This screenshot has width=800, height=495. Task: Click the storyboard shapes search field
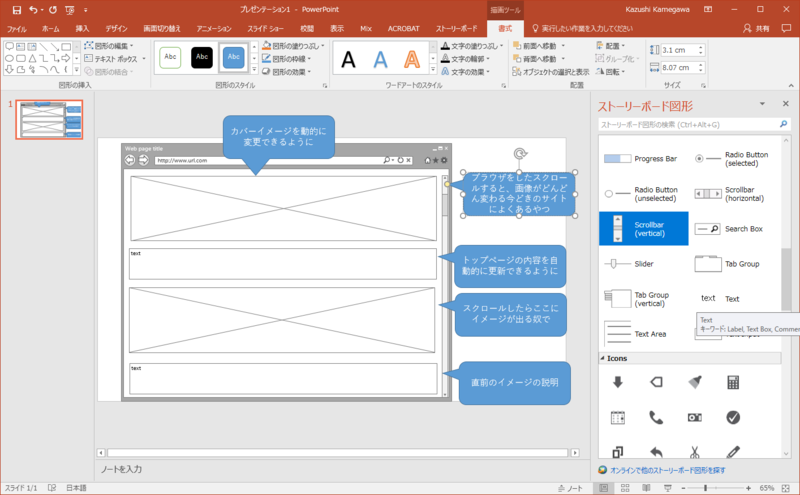click(x=690, y=125)
